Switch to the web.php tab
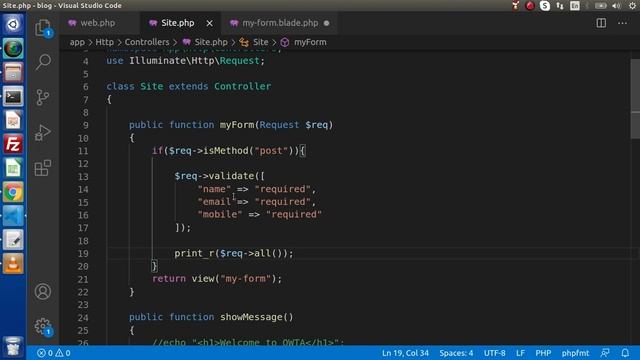This screenshot has width=640, height=360. coord(99,23)
